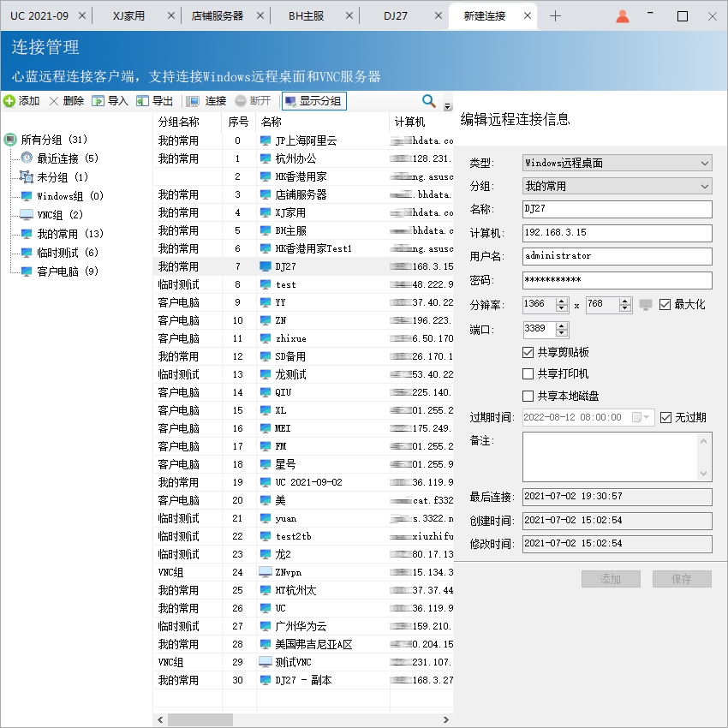This screenshot has width=728, height=728.
Task: Switch to the XJ家用 tab
Action: click(x=128, y=15)
